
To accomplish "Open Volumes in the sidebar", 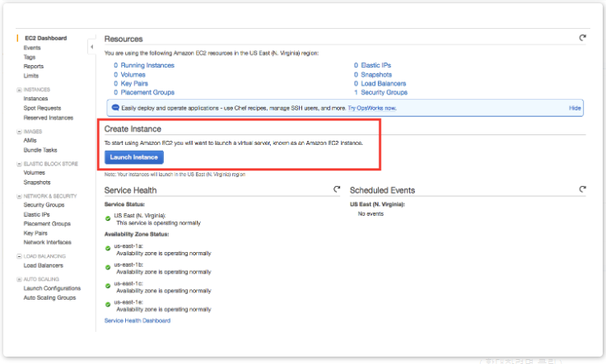I will (x=34, y=172).
